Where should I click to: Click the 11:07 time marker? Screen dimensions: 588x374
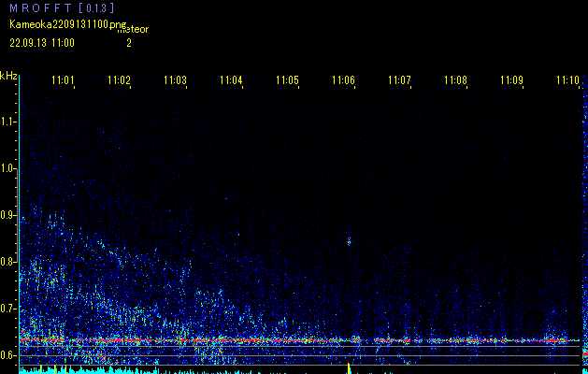399,80
